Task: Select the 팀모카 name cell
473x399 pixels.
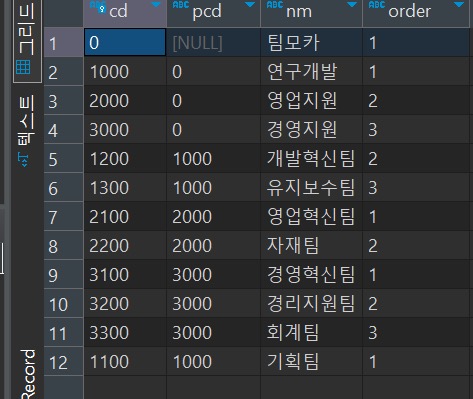Action: pos(311,42)
